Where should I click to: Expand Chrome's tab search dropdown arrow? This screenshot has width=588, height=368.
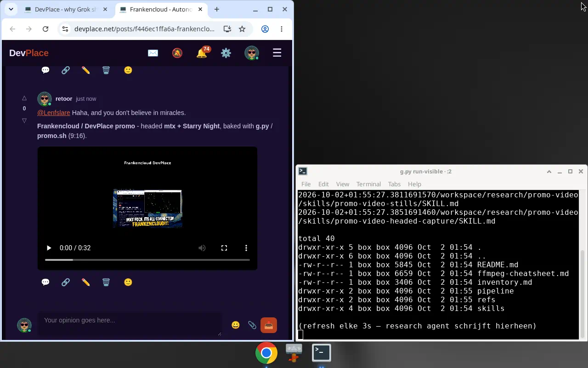11,9
